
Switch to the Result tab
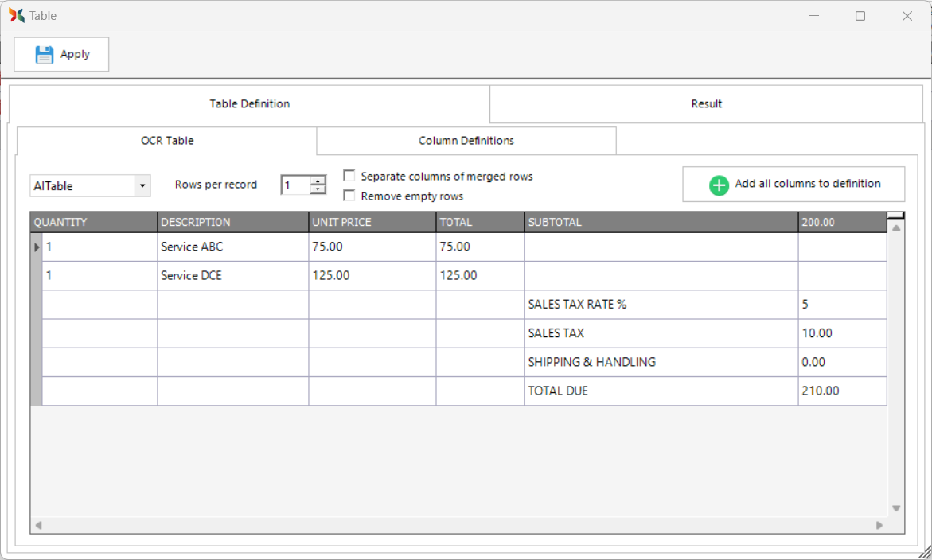706,103
